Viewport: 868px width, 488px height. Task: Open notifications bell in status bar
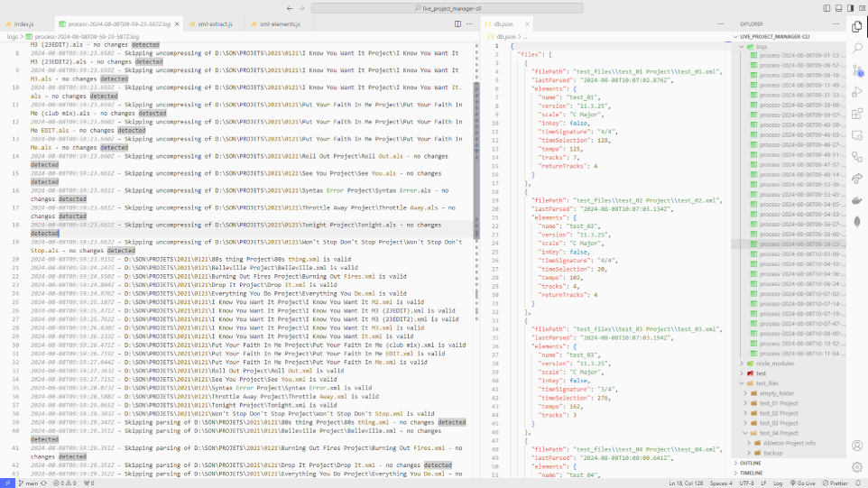858,483
